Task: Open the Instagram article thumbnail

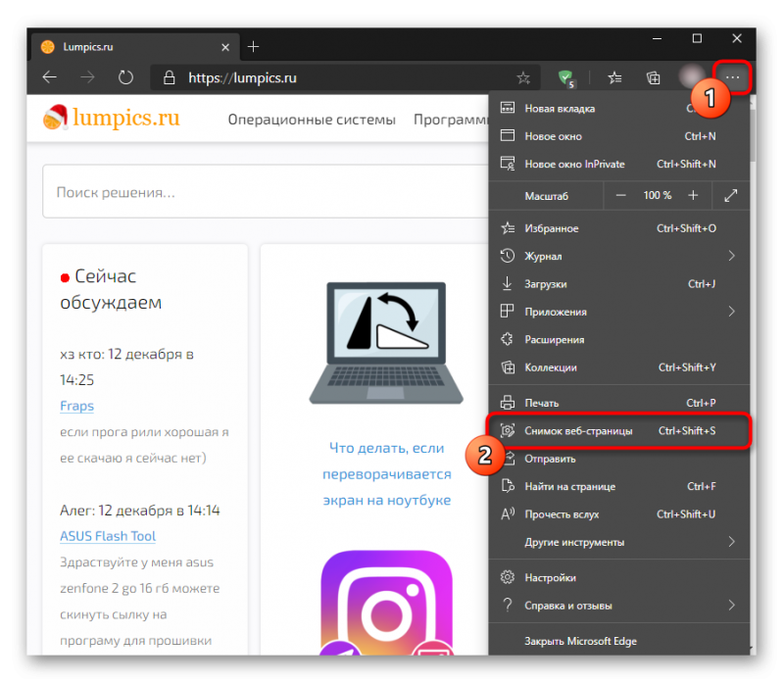Action: pyautogui.click(x=386, y=602)
